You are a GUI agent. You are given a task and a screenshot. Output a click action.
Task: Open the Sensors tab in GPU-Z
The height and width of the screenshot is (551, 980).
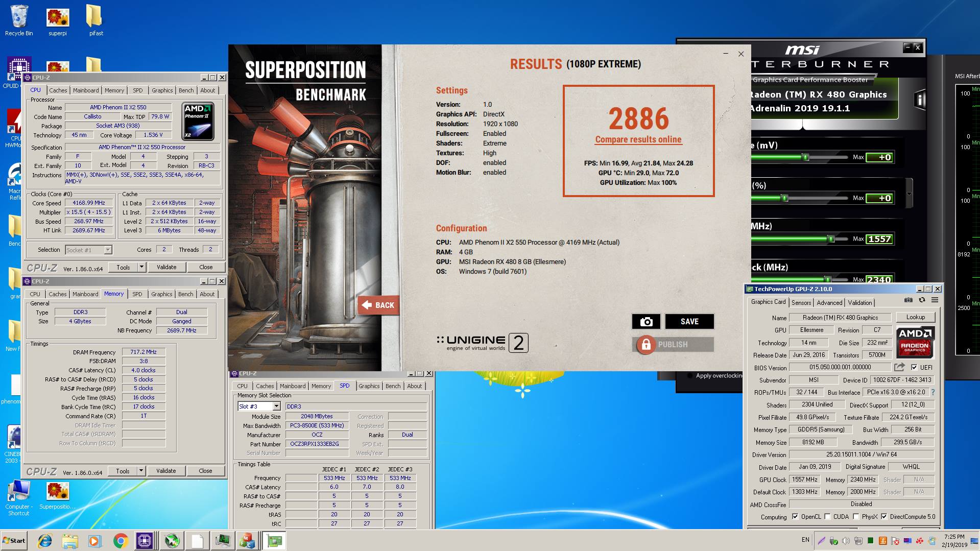(x=801, y=303)
